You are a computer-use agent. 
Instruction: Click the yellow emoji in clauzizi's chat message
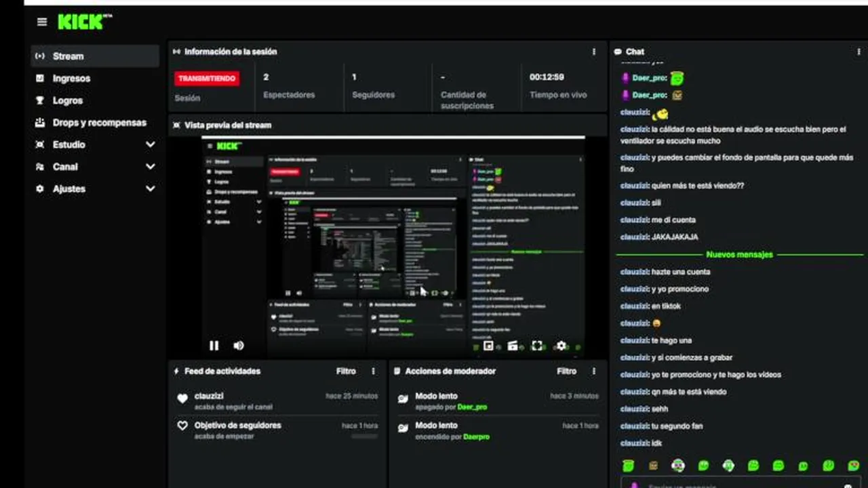(660, 113)
